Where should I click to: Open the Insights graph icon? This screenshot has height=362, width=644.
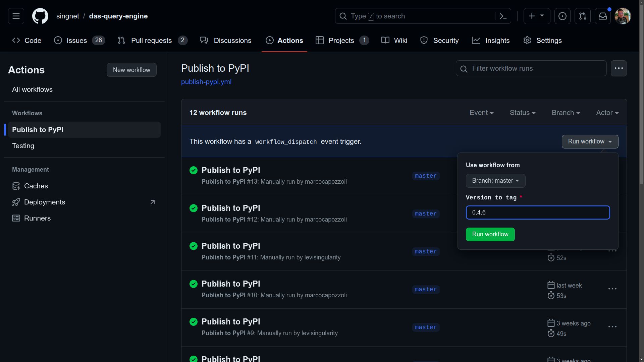point(477,41)
